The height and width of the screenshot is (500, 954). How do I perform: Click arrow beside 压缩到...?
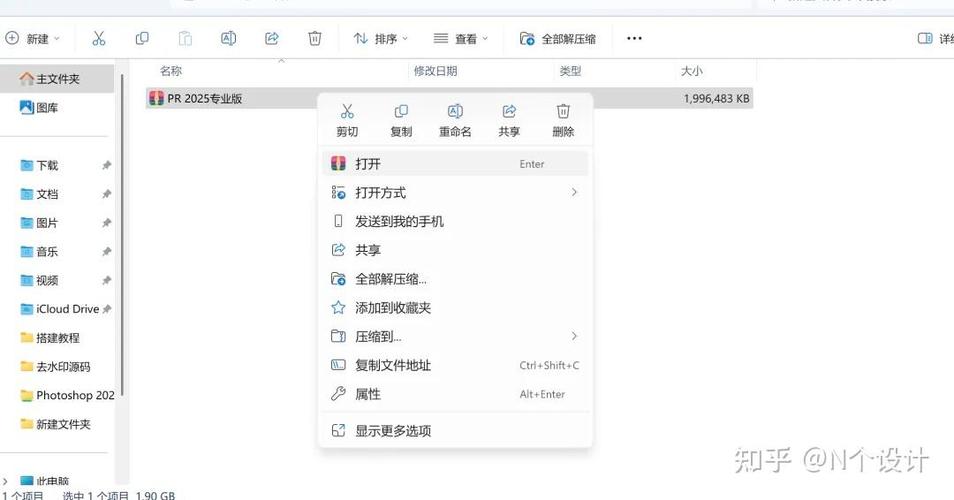[x=574, y=336]
